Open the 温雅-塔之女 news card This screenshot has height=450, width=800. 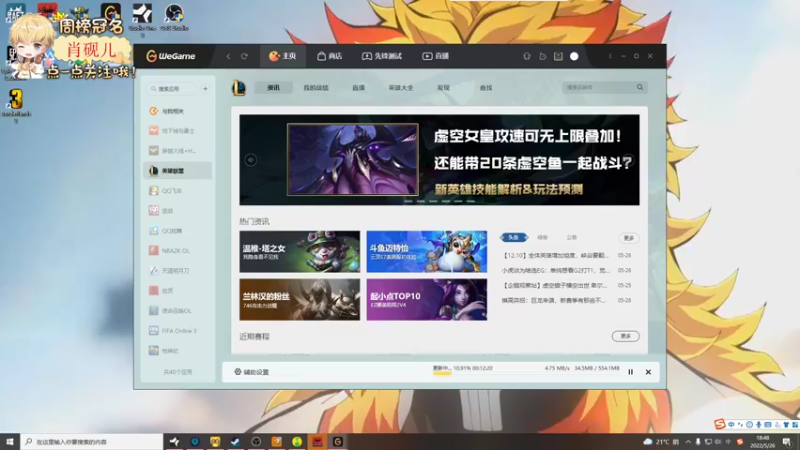[299, 252]
